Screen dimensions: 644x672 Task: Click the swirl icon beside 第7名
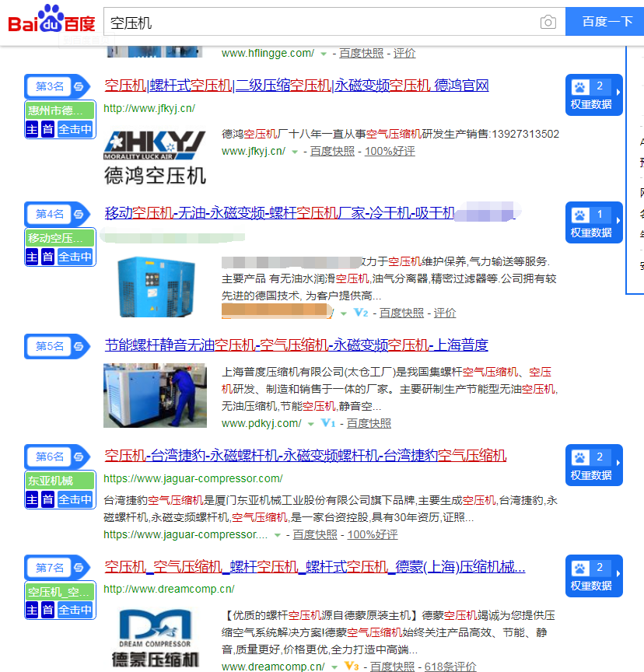click(79, 568)
